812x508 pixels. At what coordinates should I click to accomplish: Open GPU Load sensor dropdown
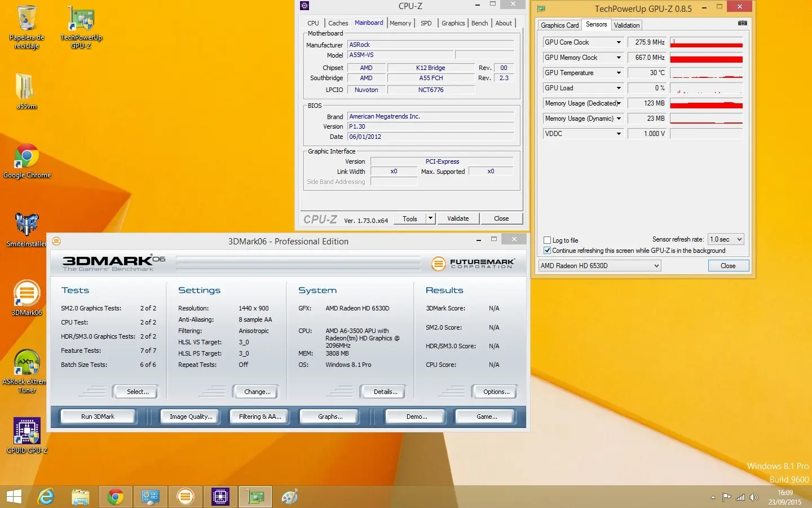tap(619, 88)
